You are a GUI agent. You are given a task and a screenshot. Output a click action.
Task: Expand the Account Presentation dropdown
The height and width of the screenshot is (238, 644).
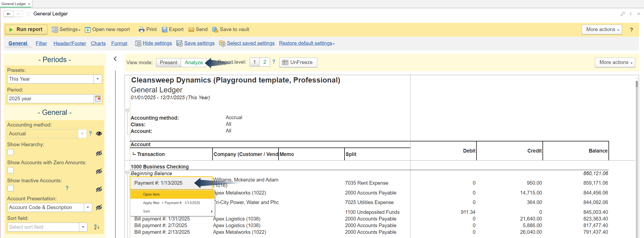click(88, 207)
